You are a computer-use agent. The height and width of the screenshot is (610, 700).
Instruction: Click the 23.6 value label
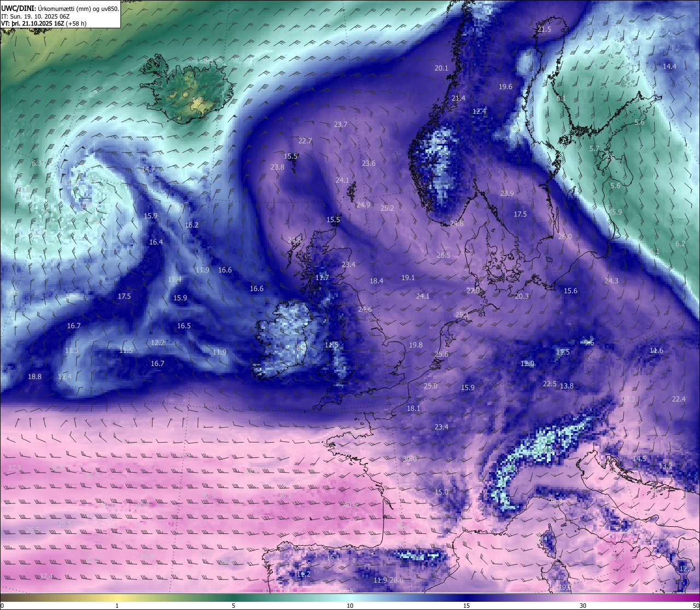tap(369, 164)
